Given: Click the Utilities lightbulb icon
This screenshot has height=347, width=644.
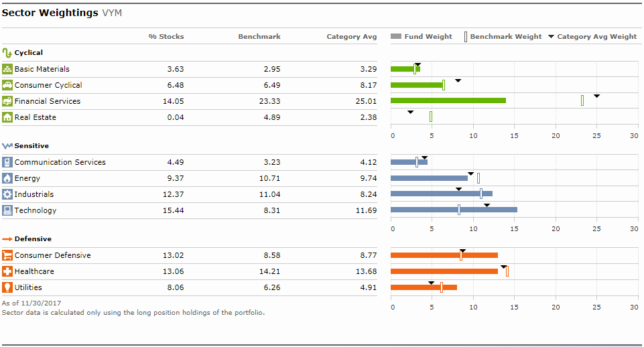Looking at the screenshot, I should click(x=7, y=287).
